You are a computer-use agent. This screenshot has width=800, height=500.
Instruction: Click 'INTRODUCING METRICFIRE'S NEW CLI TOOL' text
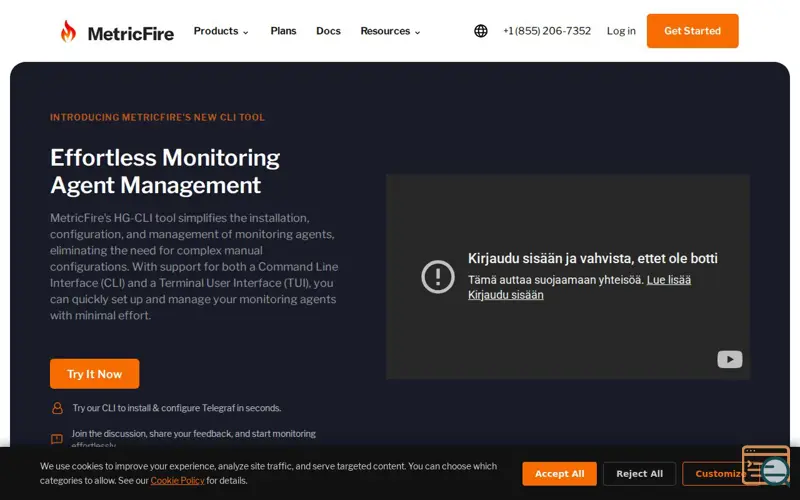coord(157,117)
